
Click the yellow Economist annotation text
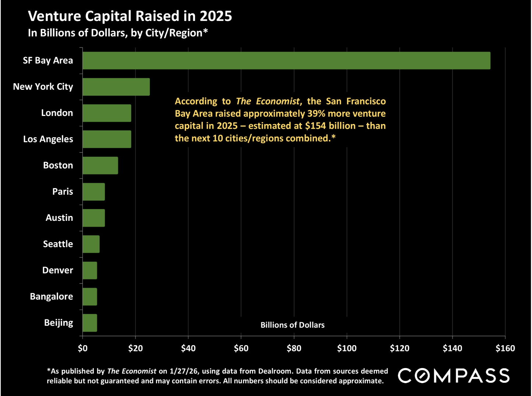coord(280,120)
